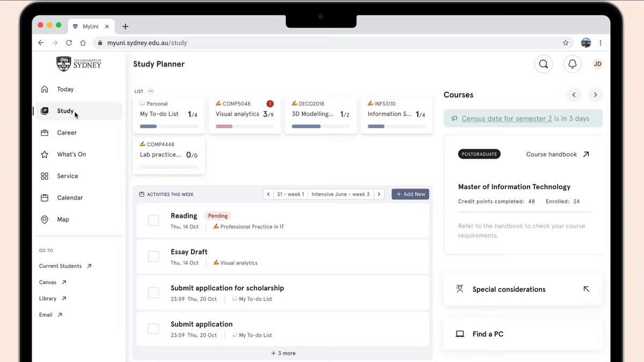
Task: Click browser forward arrow
Action: click(55, 43)
